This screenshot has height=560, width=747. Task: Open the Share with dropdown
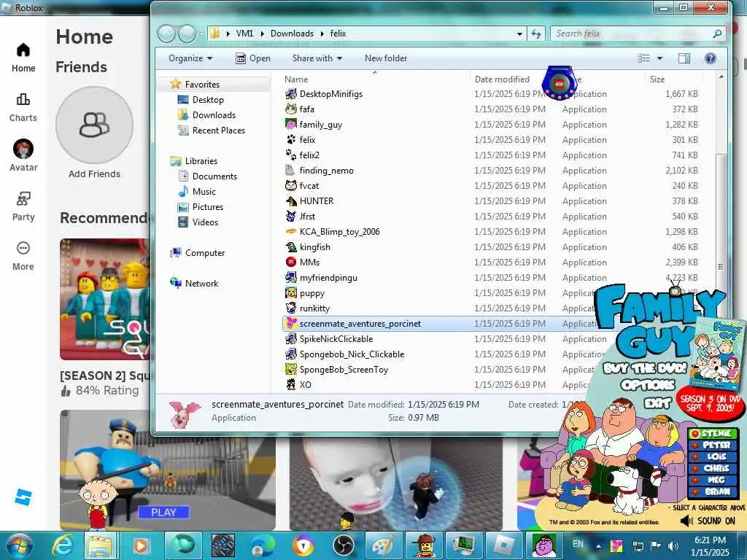[317, 58]
